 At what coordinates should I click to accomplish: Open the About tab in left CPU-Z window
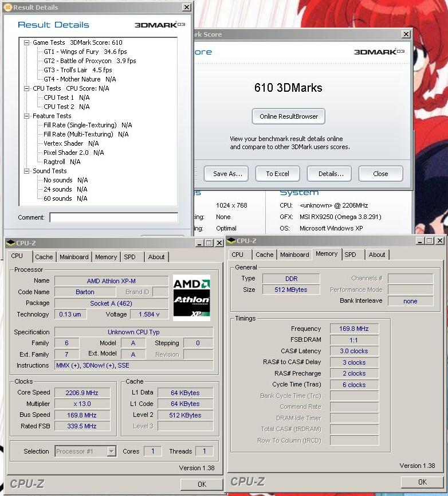click(156, 257)
